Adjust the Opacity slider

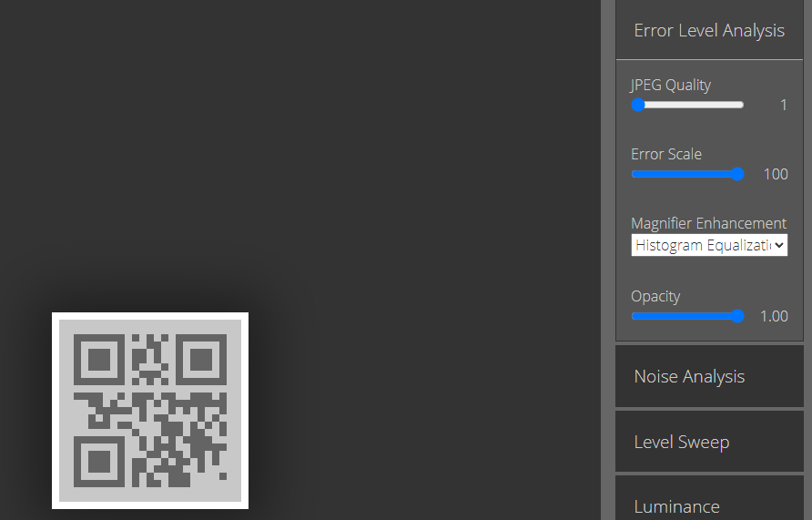click(687, 316)
